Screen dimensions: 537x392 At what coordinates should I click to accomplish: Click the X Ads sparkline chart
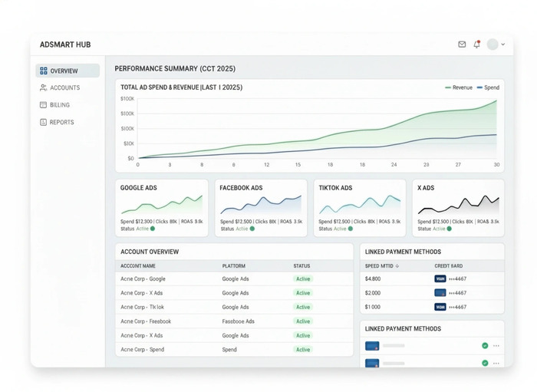coord(459,204)
